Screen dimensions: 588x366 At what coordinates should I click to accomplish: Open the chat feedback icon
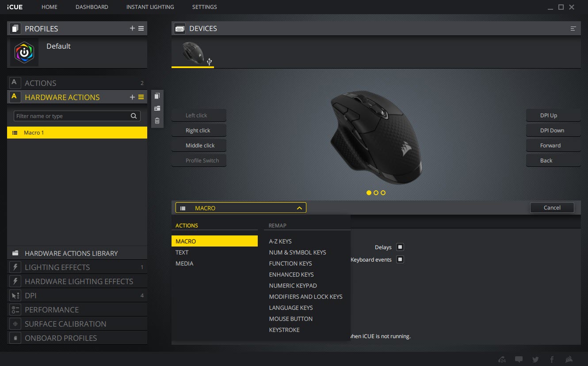tap(519, 359)
